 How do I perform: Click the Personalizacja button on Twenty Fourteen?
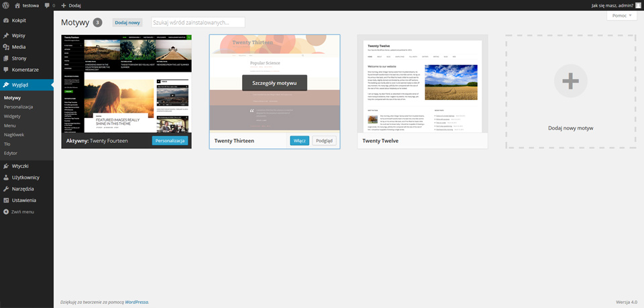pyautogui.click(x=170, y=140)
